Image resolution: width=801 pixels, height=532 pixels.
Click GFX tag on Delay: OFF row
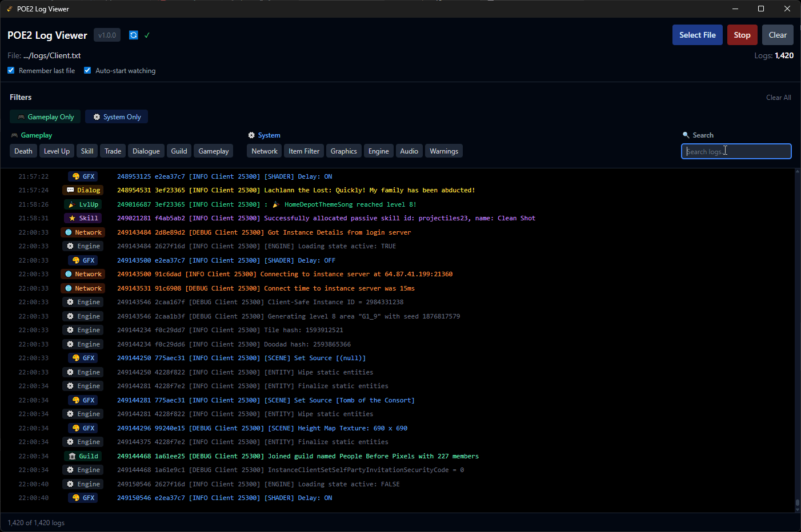83,260
